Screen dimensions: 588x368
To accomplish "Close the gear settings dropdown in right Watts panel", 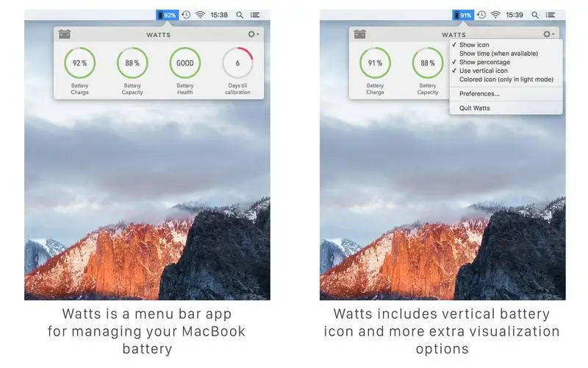I will click(x=548, y=34).
